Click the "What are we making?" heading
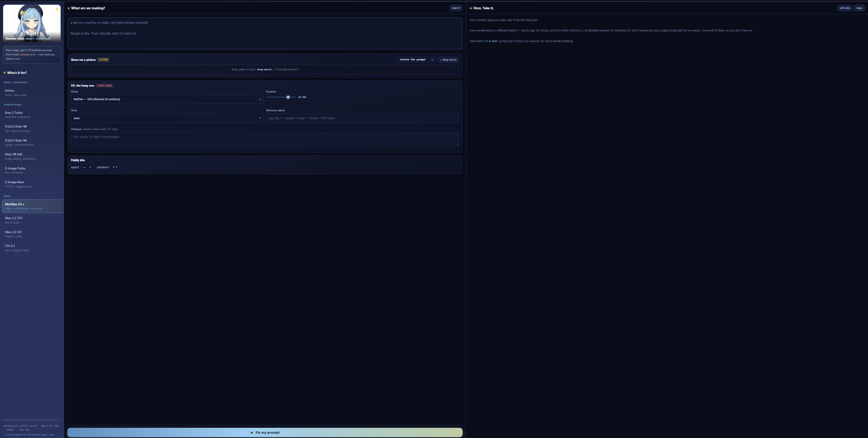This screenshot has width=868, height=438. tap(88, 8)
